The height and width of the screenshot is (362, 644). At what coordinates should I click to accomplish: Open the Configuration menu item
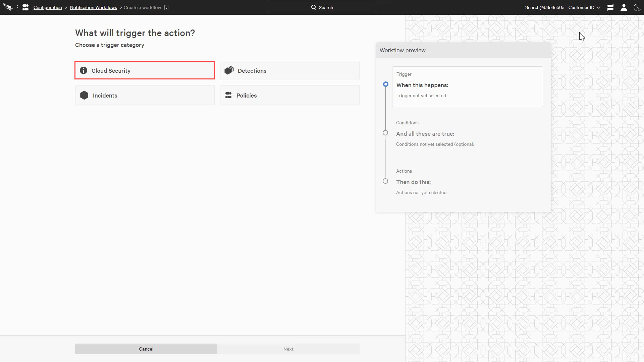(48, 7)
